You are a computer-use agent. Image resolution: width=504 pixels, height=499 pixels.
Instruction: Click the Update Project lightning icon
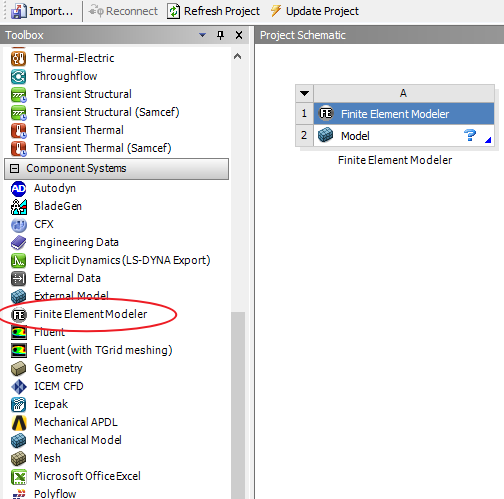pos(276,11)
